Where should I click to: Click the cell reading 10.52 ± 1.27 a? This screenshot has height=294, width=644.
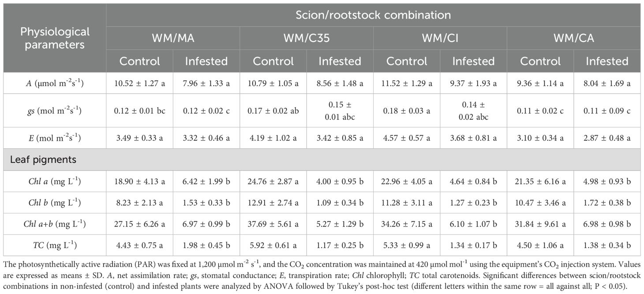point(139,83)
